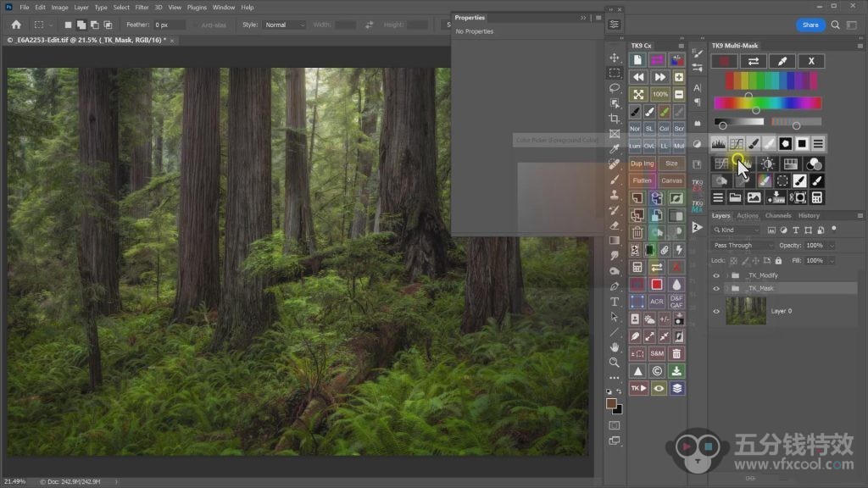Viewport: 868px width, 488px height.
Task: Hide Layer 0 using its eye icon
Action: tap(716, 312)
